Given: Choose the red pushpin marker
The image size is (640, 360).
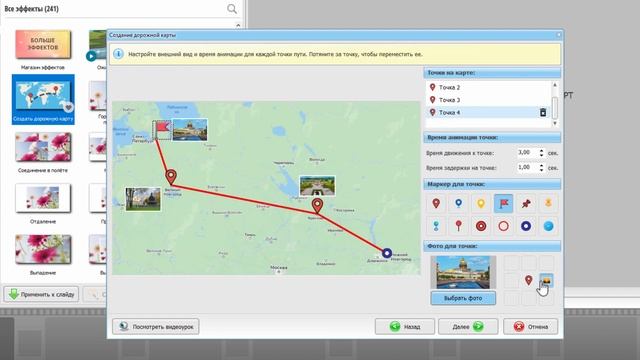Looking at the screenshot, I should (x=526, y=203).
